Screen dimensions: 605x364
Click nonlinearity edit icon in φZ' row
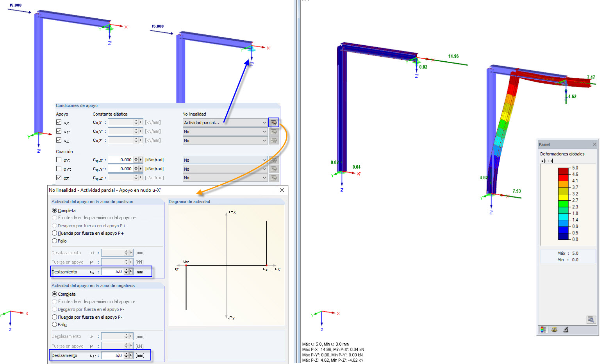[274, 178]
